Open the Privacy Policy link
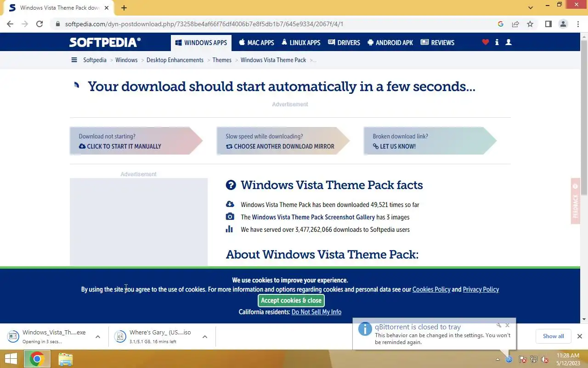Image resolution: width=588 pixels, height=368 pixels. pyautogui.click(x=481, y=289)
